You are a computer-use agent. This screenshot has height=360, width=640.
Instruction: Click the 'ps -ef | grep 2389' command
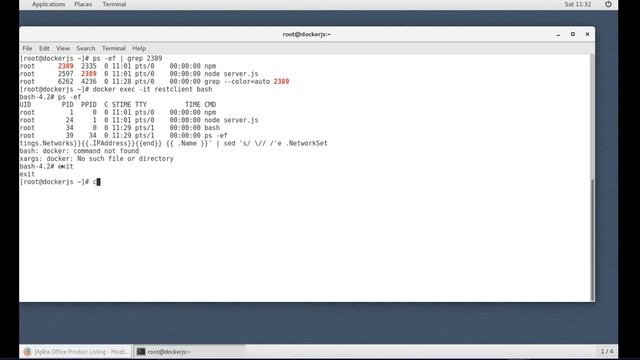tap(127, 58)
